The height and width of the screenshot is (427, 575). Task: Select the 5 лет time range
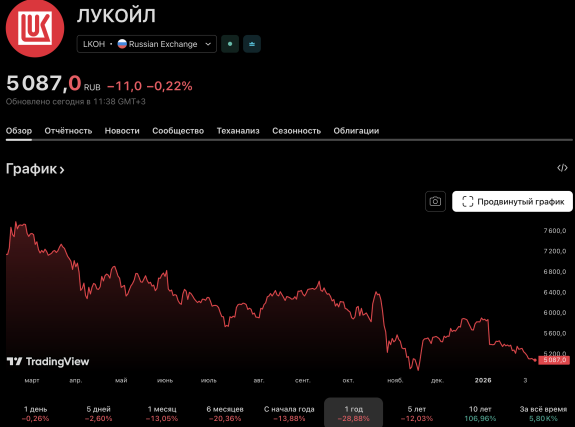click(x=417, y=413)
